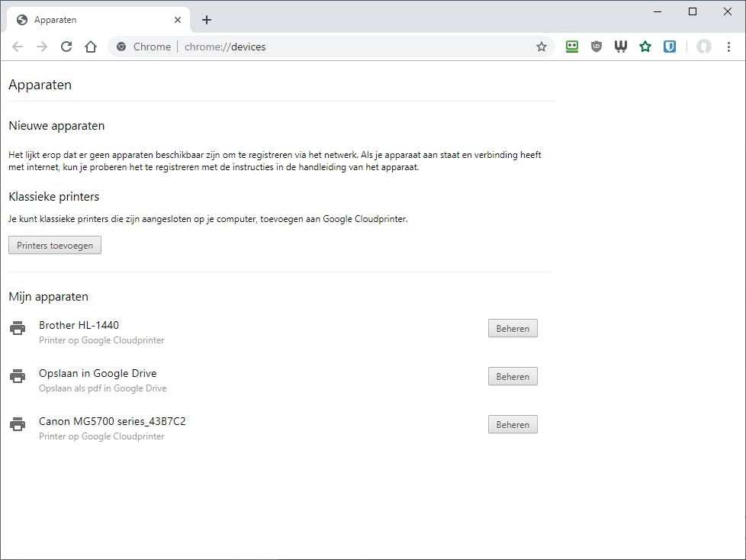746x560 pixels.
Task: Click the browser profile avatar icon
Action: (703, 47)
